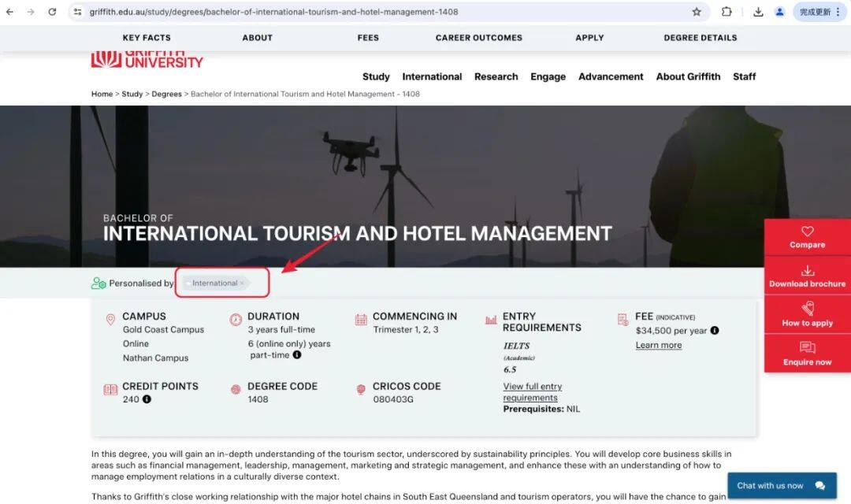Open the Advancement menu
Screen dimensions: 851x504
click(611, 76)
